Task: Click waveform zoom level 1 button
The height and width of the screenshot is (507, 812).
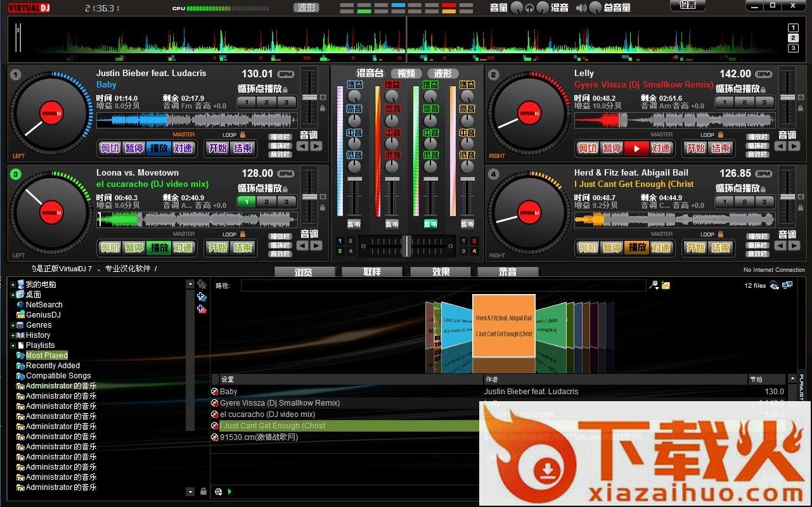Action: [793, 28]
